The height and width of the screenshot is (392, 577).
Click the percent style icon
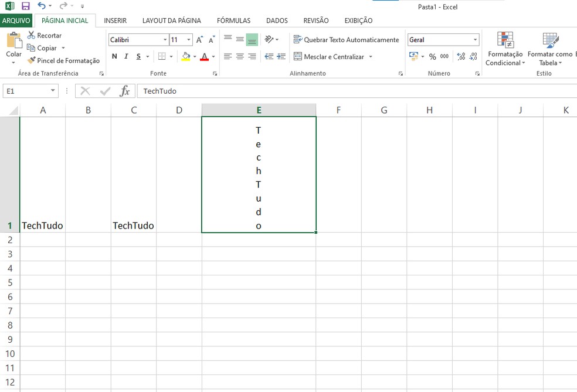[432, 56]
